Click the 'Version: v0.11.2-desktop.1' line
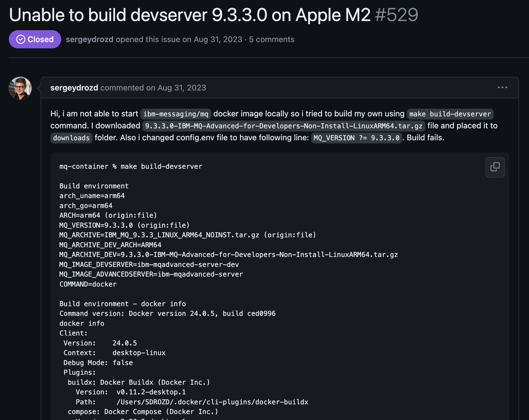 click(131, 392)
